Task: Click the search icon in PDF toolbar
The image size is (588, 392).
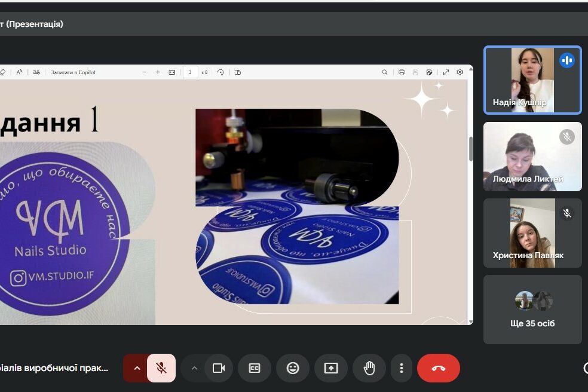Action: tap(385, 72)
